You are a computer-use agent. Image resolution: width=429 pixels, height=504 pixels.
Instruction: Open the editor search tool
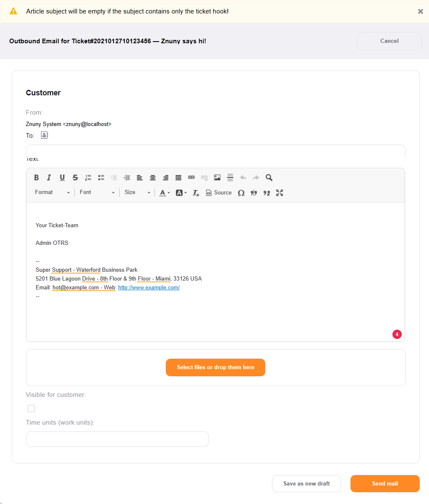tap(269, 177)
